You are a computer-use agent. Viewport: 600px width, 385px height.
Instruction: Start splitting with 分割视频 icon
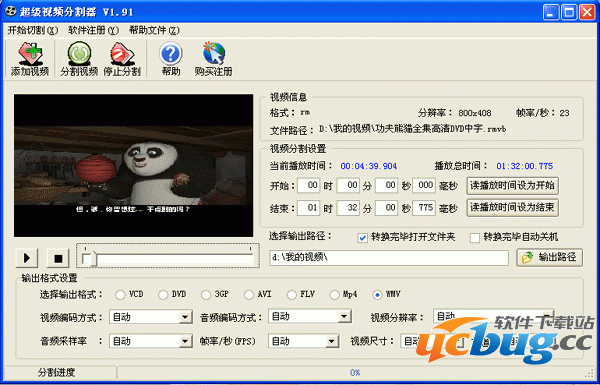click(x=79, y=59)
